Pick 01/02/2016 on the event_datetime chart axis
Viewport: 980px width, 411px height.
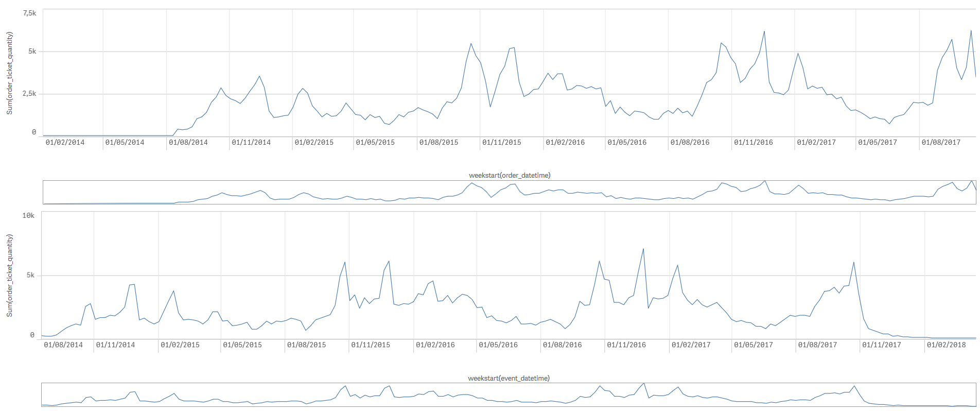coord(435,345)
